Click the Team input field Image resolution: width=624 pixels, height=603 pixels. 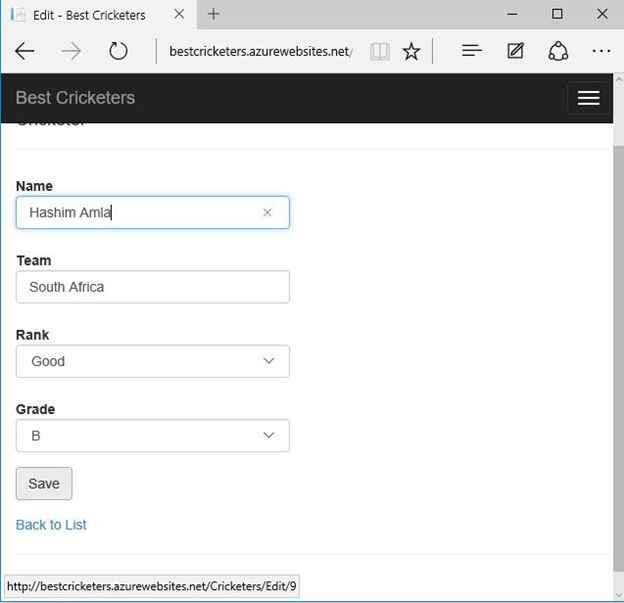[153, 287]
